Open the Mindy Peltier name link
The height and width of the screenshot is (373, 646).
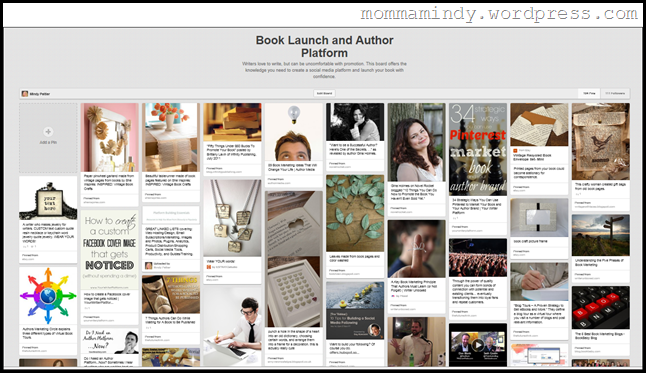pyautogui.click(x=40, y=94)
